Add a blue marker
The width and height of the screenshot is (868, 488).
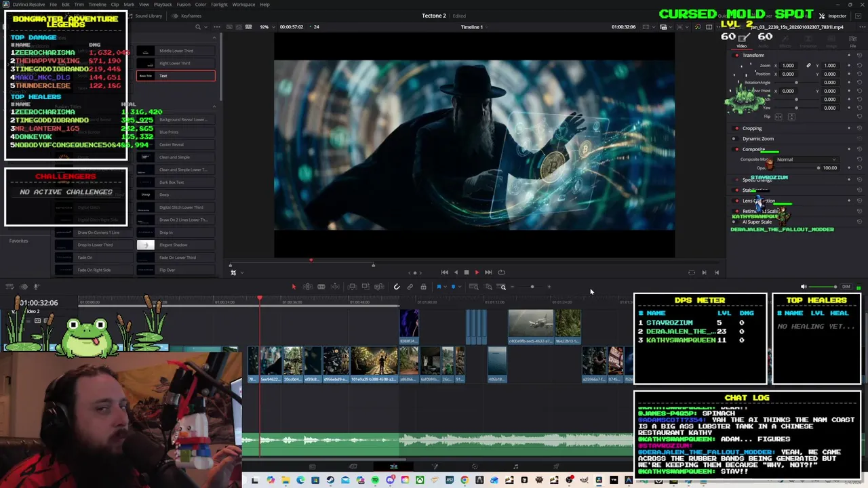[x=453, y=287]
